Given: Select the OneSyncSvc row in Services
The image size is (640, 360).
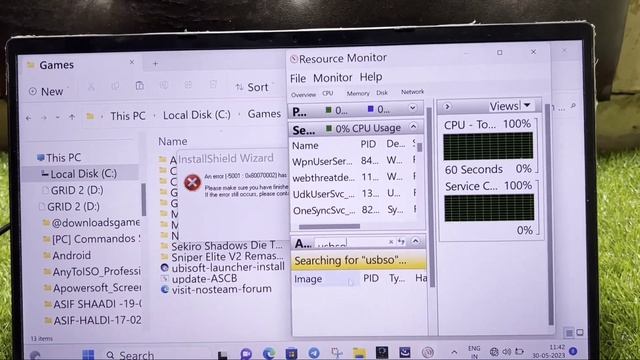Looking at the screenshot, I should 353,210.
